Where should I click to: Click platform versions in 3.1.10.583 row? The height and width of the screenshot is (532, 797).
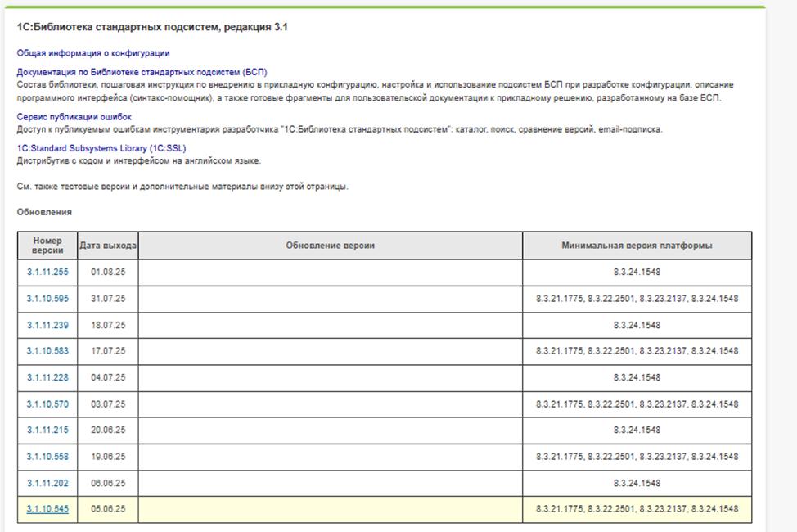(637, 351)
